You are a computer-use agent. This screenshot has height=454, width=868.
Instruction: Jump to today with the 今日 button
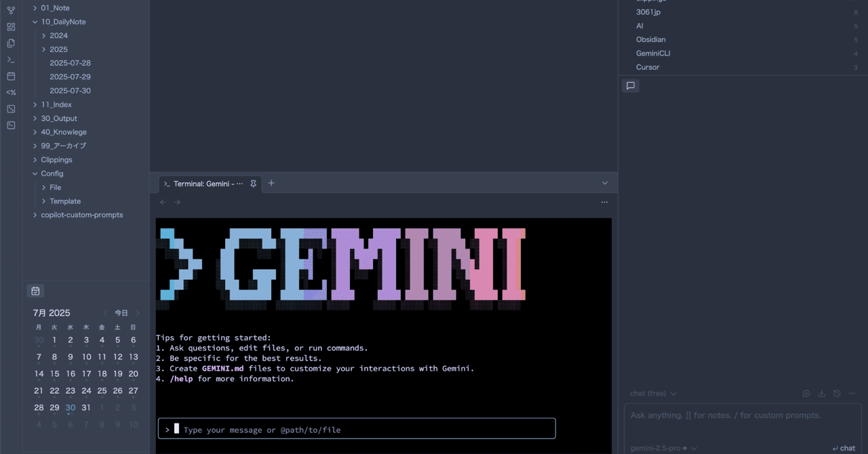click(x=121, y=312)
